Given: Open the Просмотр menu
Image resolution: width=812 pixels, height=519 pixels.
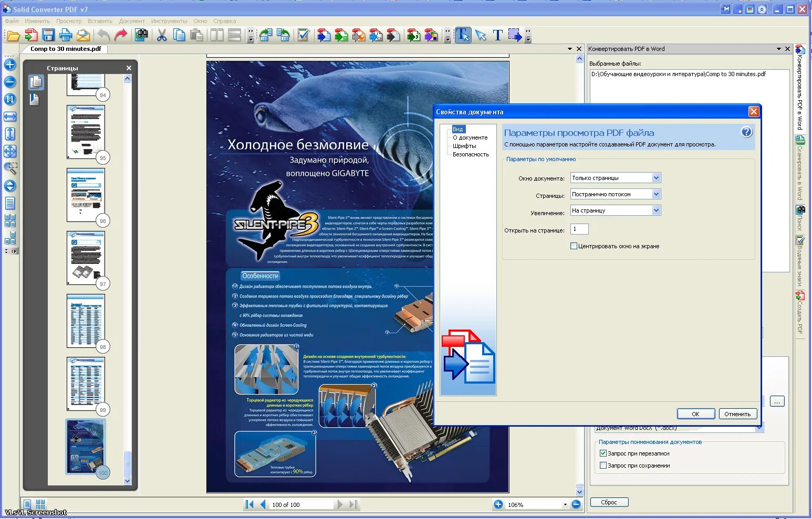Looking at the screenshot, I should click(x=69, y=21).
